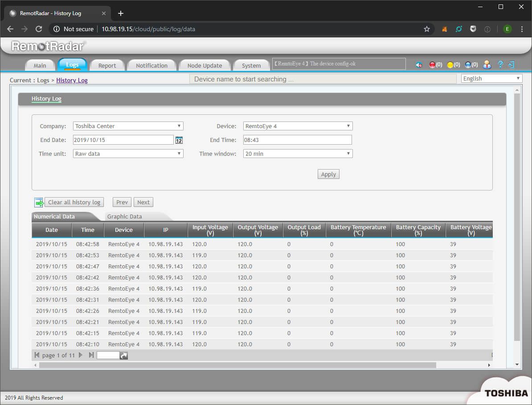Viewport: 532px width, 405px height.
Task: Open the End Date calendar picker
Action: (x=179, y=140)
